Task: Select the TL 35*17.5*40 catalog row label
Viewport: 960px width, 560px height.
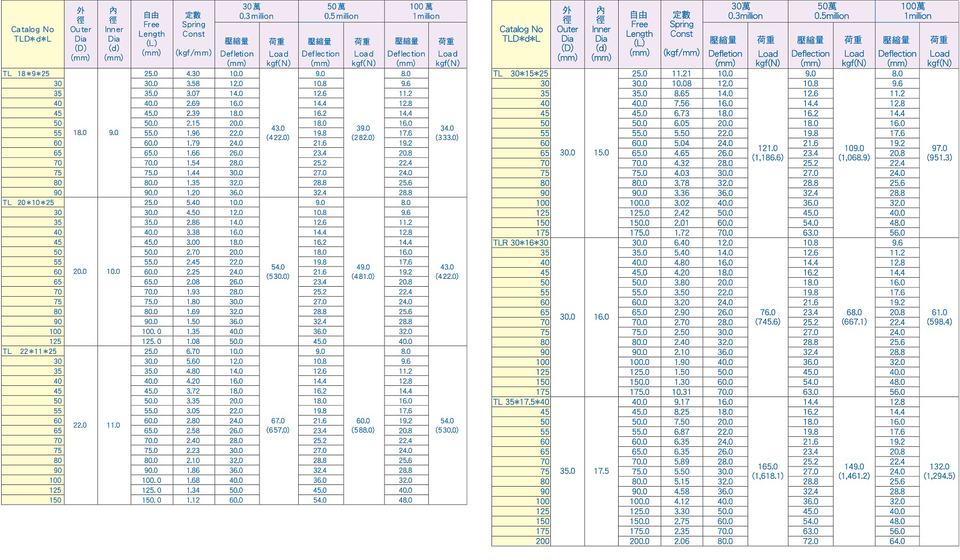Action: [x=521, y=402]
